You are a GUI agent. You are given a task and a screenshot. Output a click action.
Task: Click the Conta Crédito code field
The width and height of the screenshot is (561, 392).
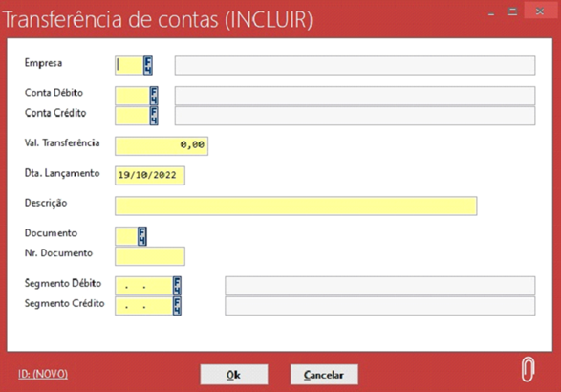pyautogui.click(x=132, y=116)
